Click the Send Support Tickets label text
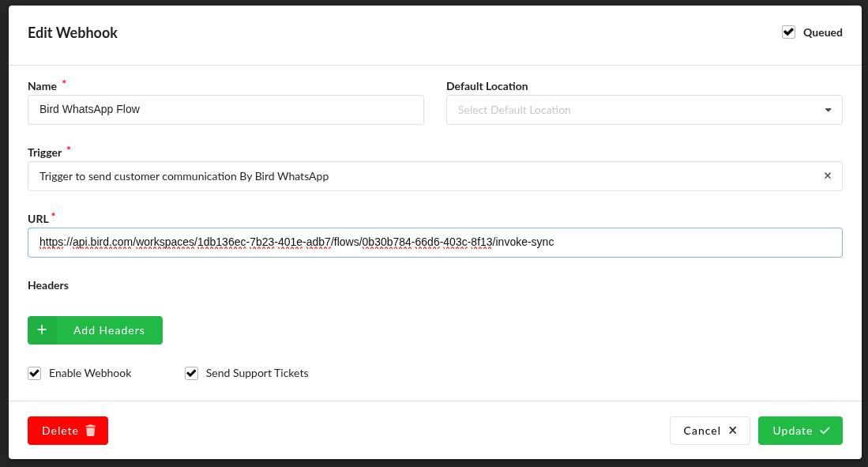The height and width of the screenshot is (467, 868). point(257,373)
